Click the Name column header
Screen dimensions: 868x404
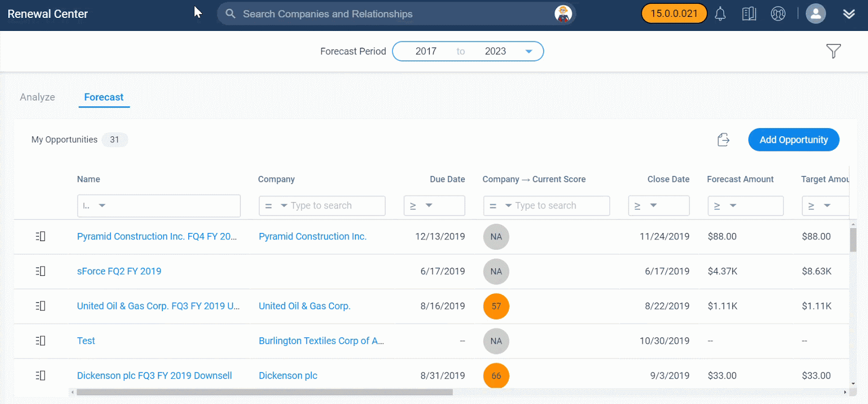(88, 179)
